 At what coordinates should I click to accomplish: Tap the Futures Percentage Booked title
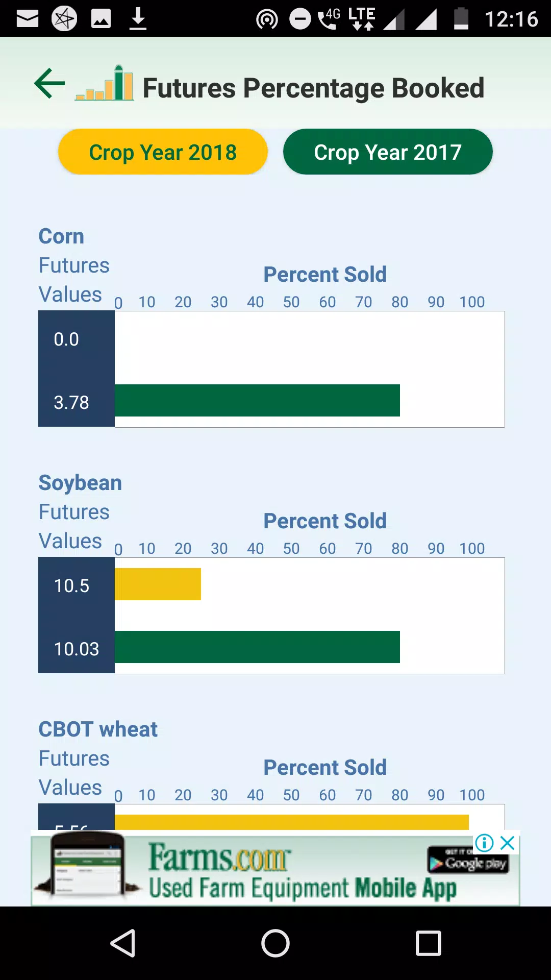[313, 88]
